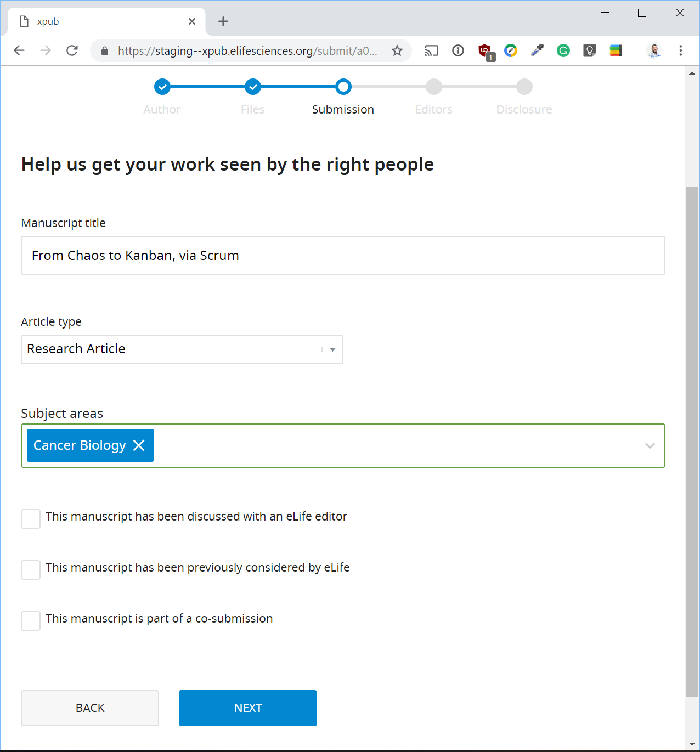Remove the Cancer Biology subject tag
This screenshot has width=700, height=752.
pyautogui.click(x=139, y=445)
